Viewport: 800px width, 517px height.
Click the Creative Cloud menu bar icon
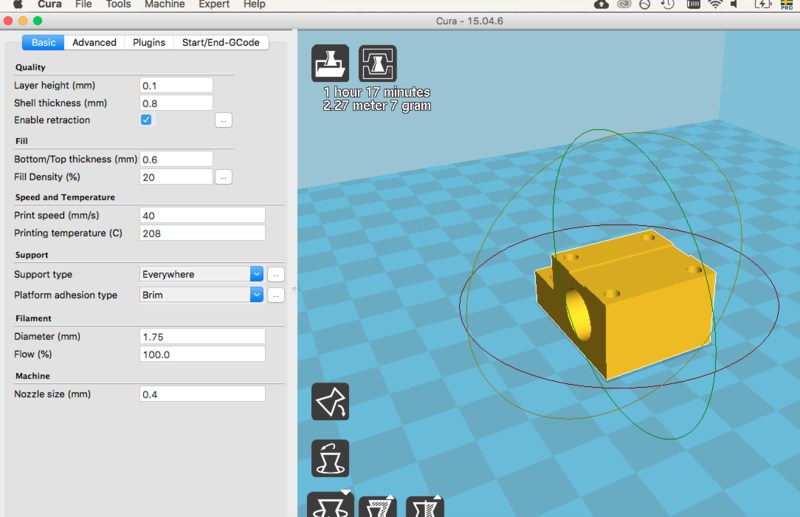624,5
